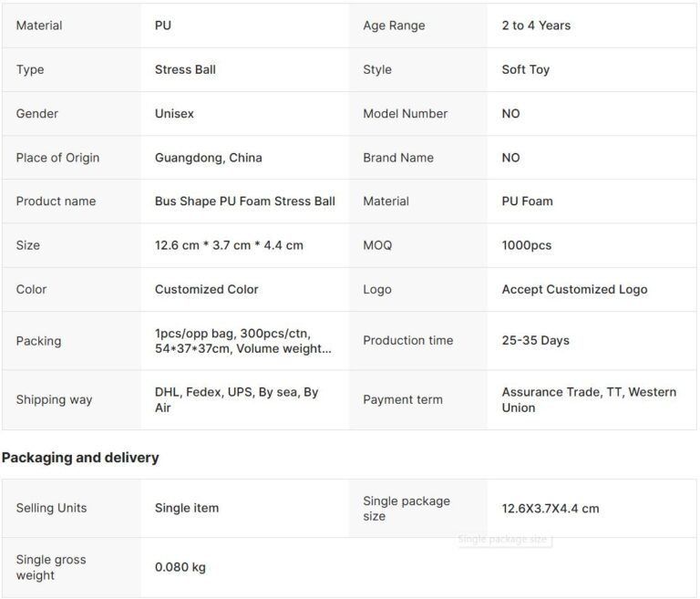Click the "Unisex" gender value
The image size is (700, 599).
pyautogui.click(x=174, y=114)
